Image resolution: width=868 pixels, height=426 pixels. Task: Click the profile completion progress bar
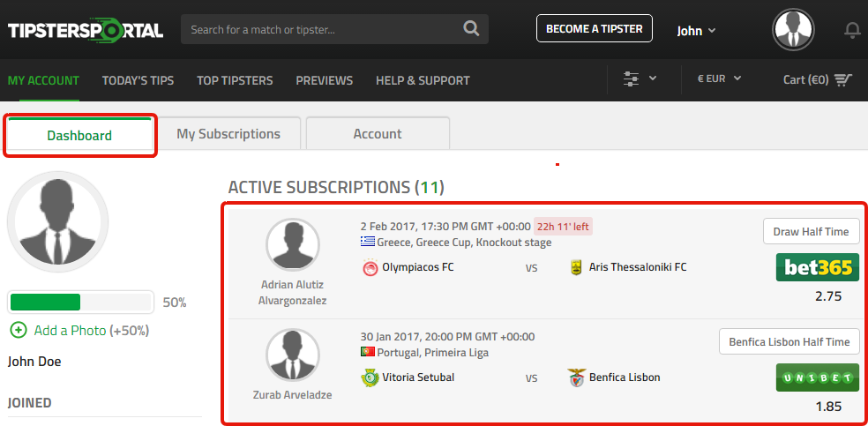click(x=81, y=302)
